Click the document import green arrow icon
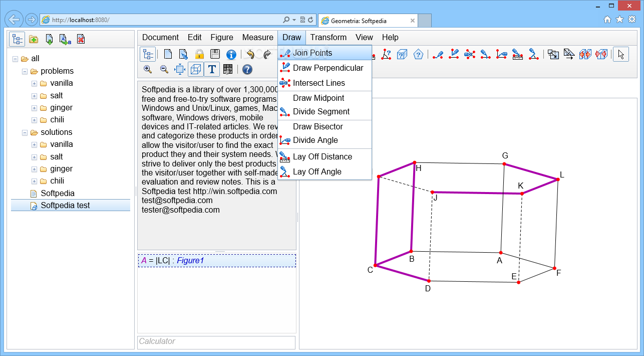Viewport: 644px width, 356px height. point(49,39)
